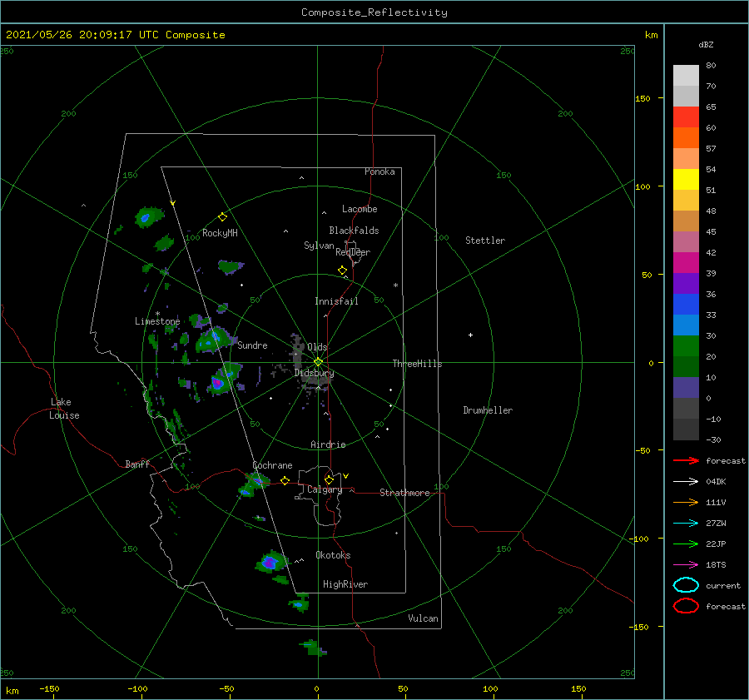Click the light gray 70–80 dBZ swatch
749x700 pixels.
tap(686, 76)
